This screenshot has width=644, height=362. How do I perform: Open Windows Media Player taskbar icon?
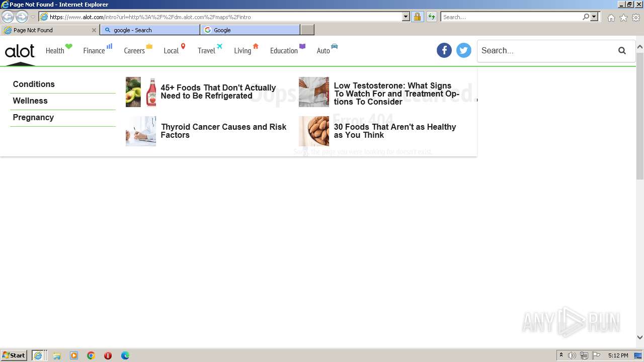tap(74, 355)
